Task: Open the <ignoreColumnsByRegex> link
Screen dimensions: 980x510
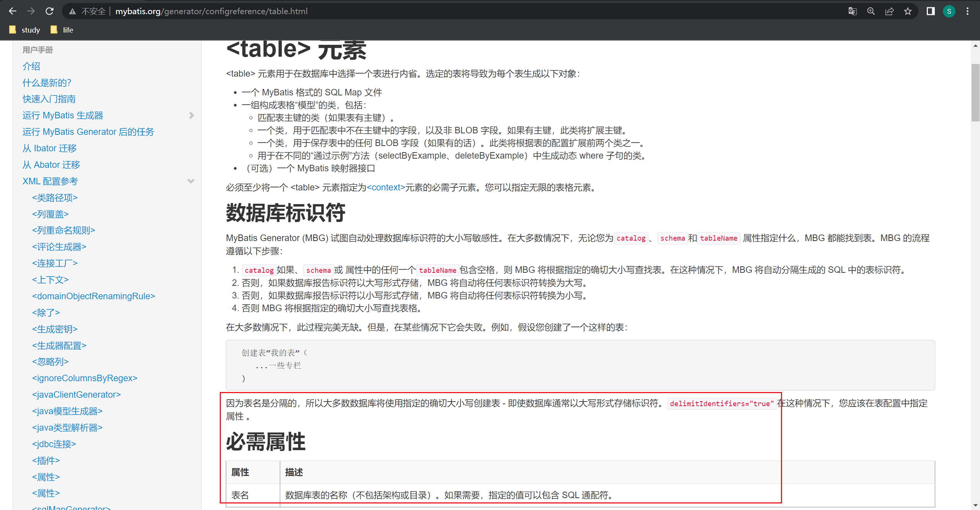Action: pos(85,378)
